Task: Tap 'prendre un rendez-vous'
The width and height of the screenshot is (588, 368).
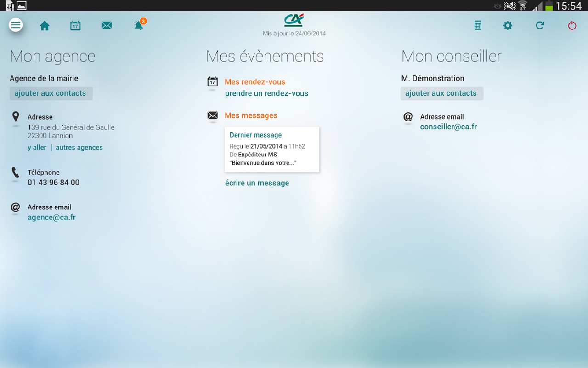Action: [x=266, y=93]
